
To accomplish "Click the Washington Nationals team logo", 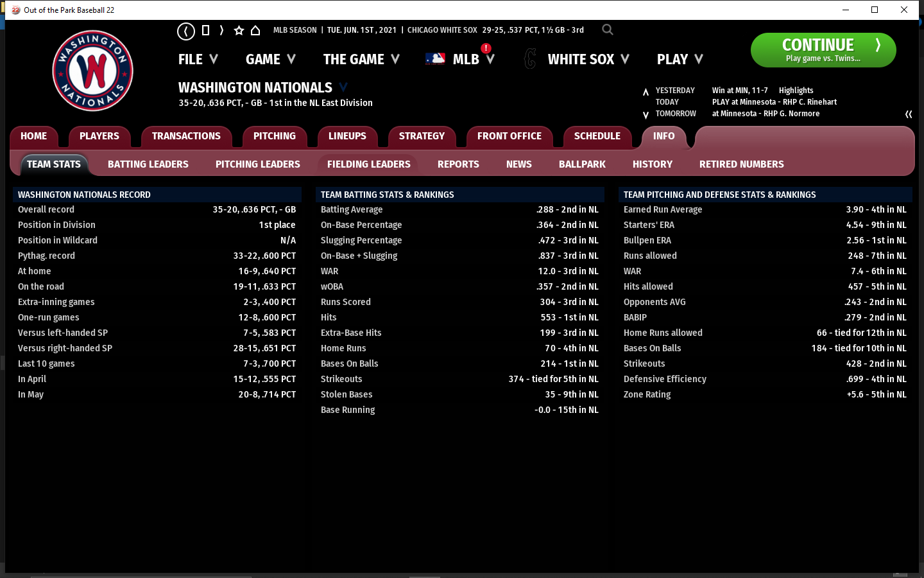I will 93,71.
